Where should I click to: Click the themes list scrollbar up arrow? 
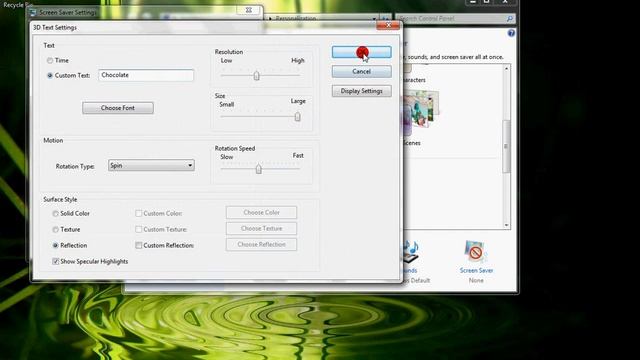tap(507, 68)
